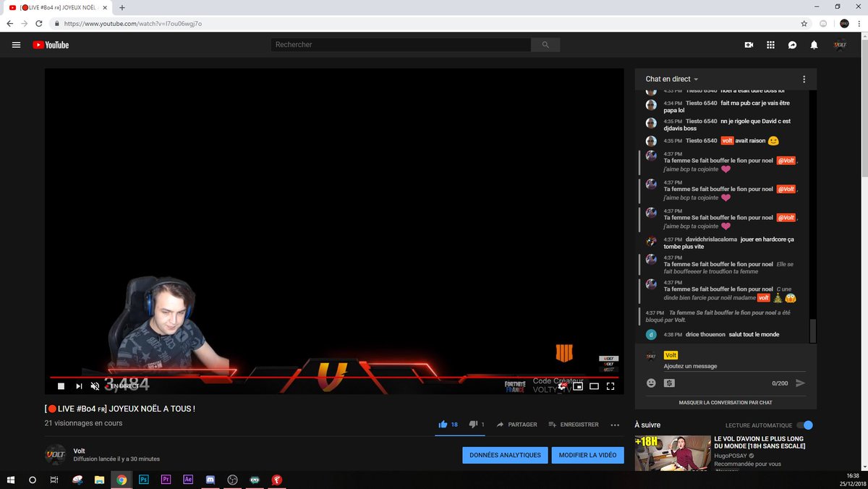Open Task View on the taskbar
This screenshot has height=489, width=868.
point(54,480)
